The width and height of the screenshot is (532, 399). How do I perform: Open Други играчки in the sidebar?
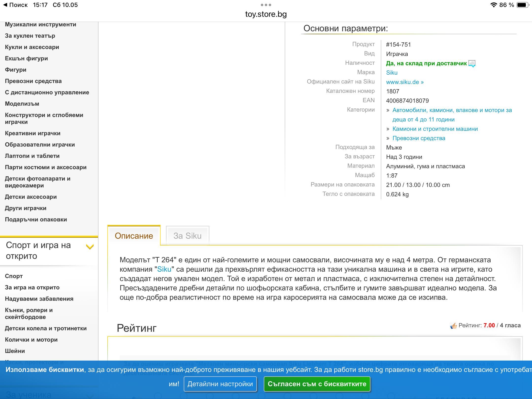(x=26, y=208)
